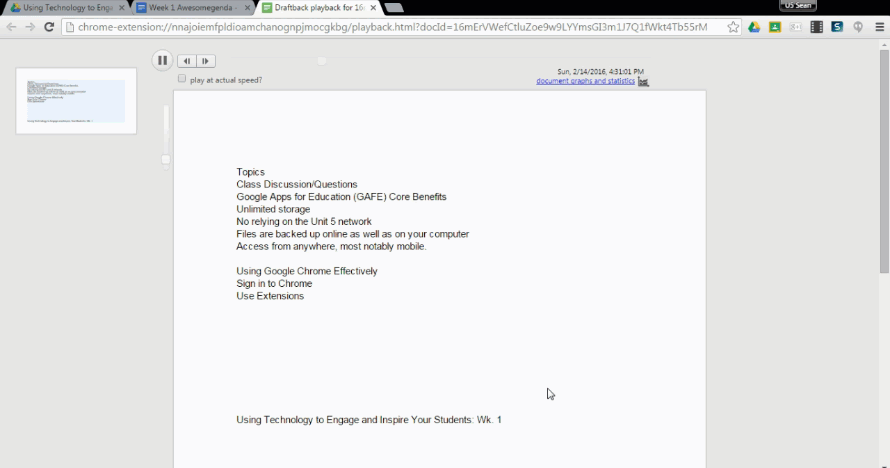Click the 'Use Extensions' line
Viewport: 890px width, 468px height.
(x=270, y=296)
